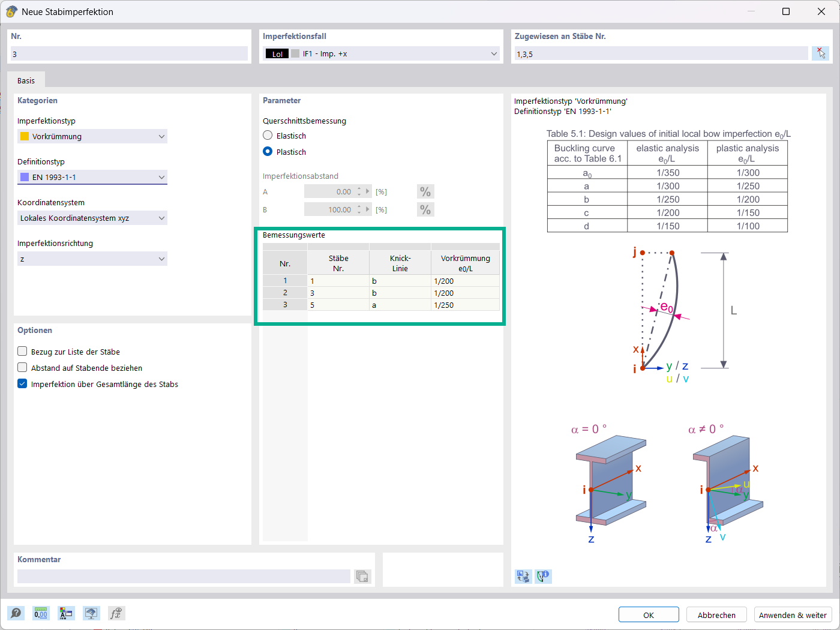Click the row header number 2 in Bemessungswerte
840x630 pixels.
pyautogui.click(x=285, y=293)
